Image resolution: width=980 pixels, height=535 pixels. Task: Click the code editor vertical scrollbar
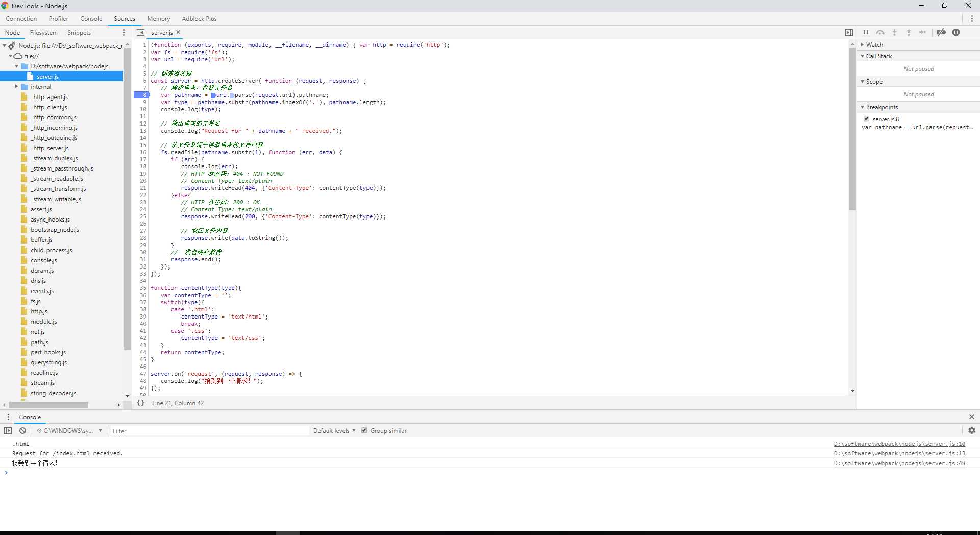(852, 129)
